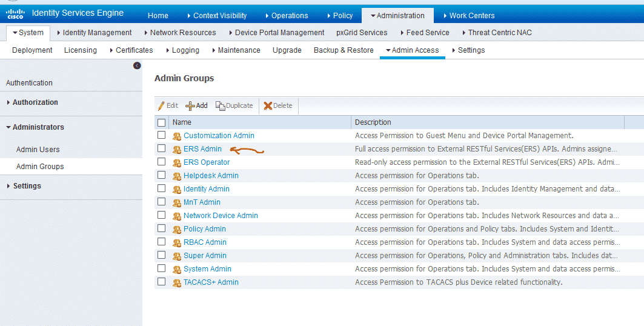Check the Policy Admin row checkbox

click(x=161, y=228)
